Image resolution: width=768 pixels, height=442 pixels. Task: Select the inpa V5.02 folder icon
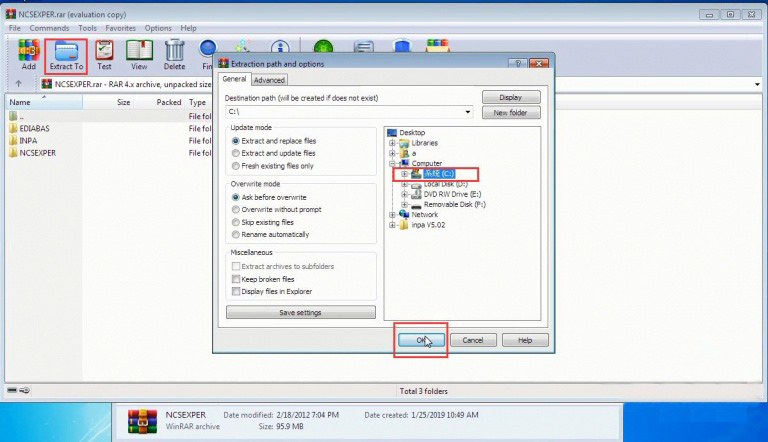(404, 225)
